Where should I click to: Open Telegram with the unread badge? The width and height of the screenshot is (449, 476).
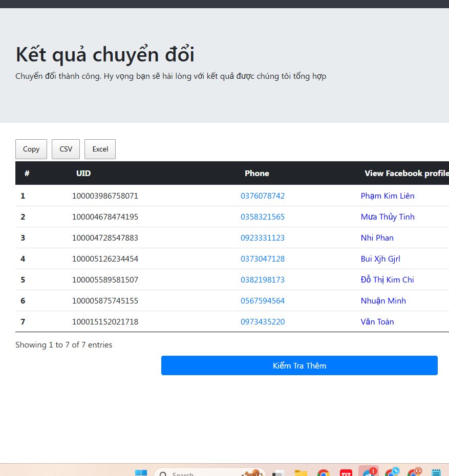click(x=368, y=472)
